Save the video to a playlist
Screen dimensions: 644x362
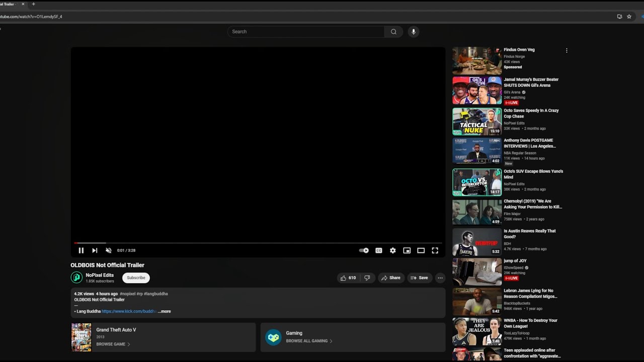pyautogui.click(x=419, y=278)
